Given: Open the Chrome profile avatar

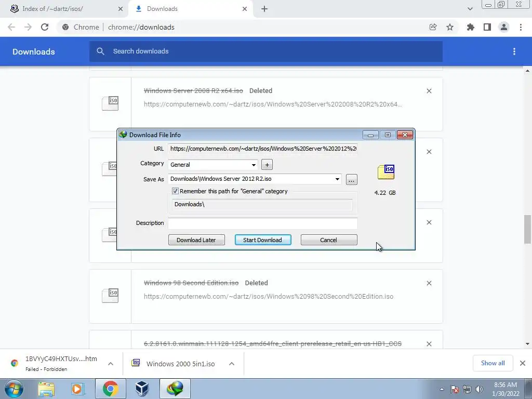Looking at the screenshot, I should click(504, 27).
